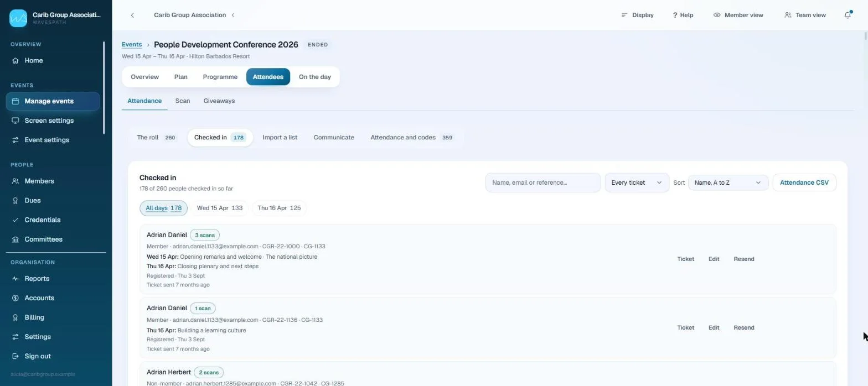Click the Accounts coin icon
The image size is (868, 386).
(15, 298)
